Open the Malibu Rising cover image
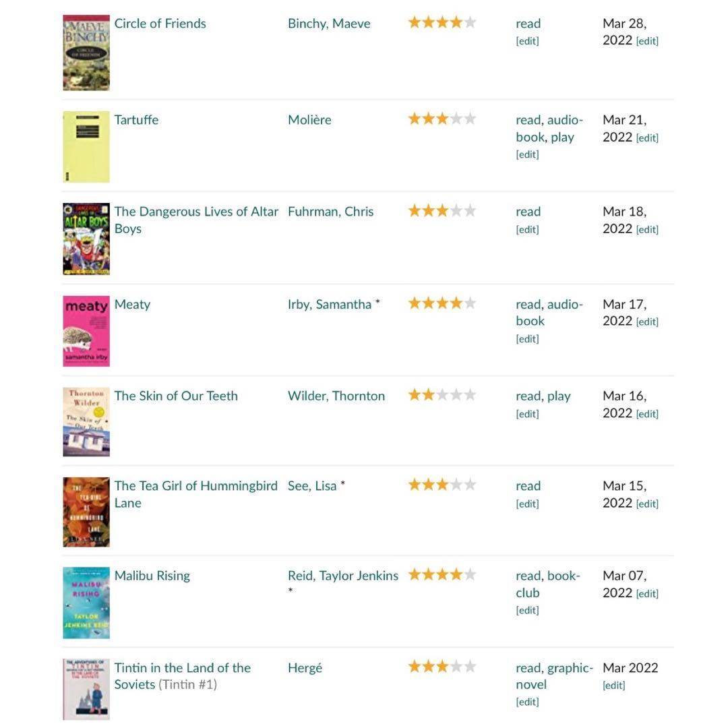This screenshot has height=728, width=728. click(x=86, y=603)
